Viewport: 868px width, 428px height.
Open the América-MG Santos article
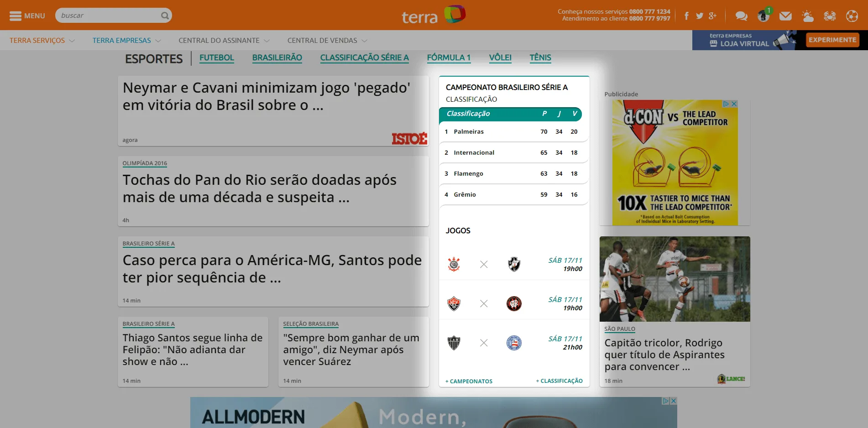272,269
